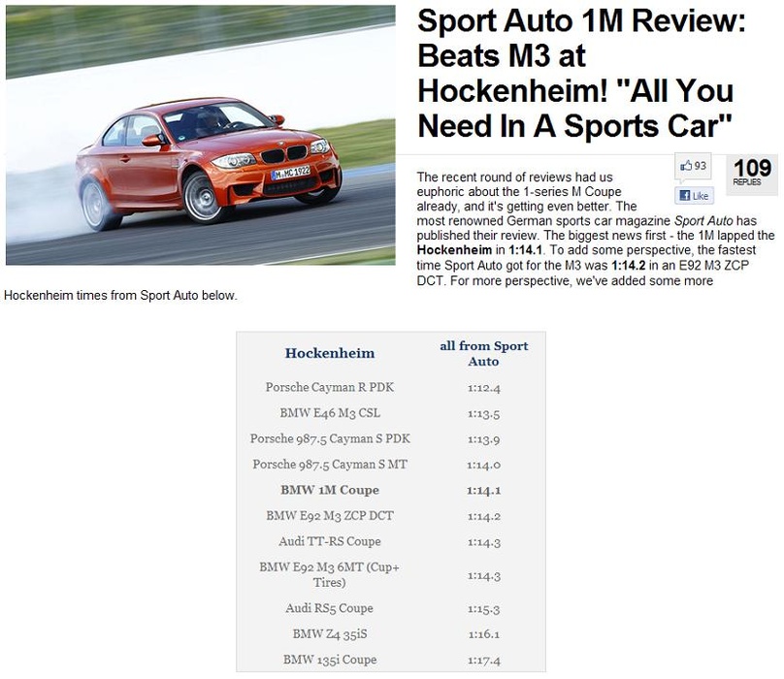Click the BMW E92 M3 ZCP DCT entry
Viewport: 784px width, 679px height.
point(330,516)
